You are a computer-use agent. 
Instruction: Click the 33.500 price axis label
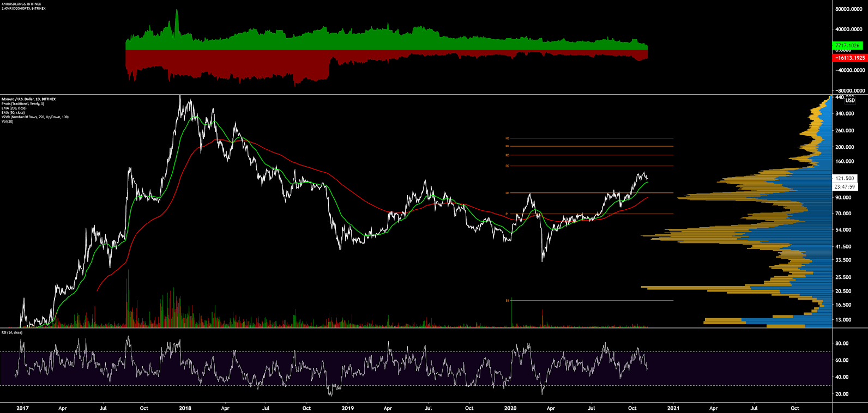(x=843, y=260)
